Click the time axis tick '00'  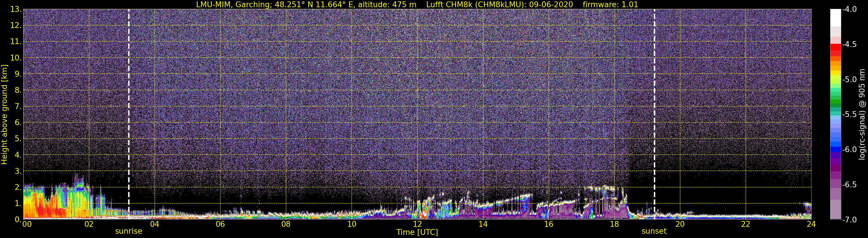coord(27,224)
